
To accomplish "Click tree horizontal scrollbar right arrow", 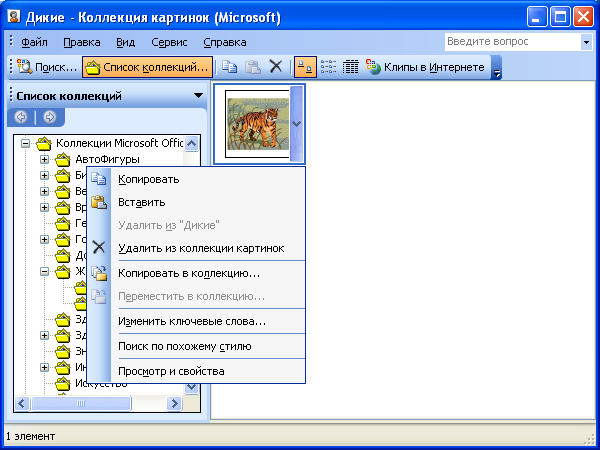I will [174, 403].
